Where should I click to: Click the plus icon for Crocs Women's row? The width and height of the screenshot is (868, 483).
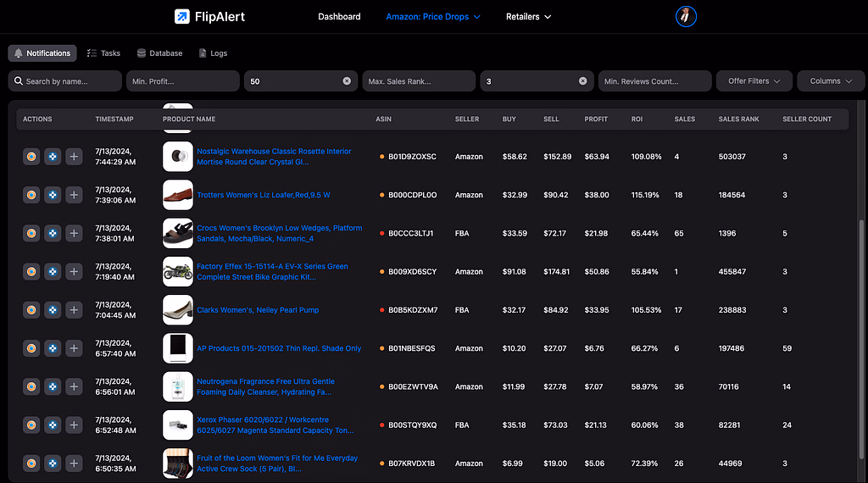click(74, 234)
